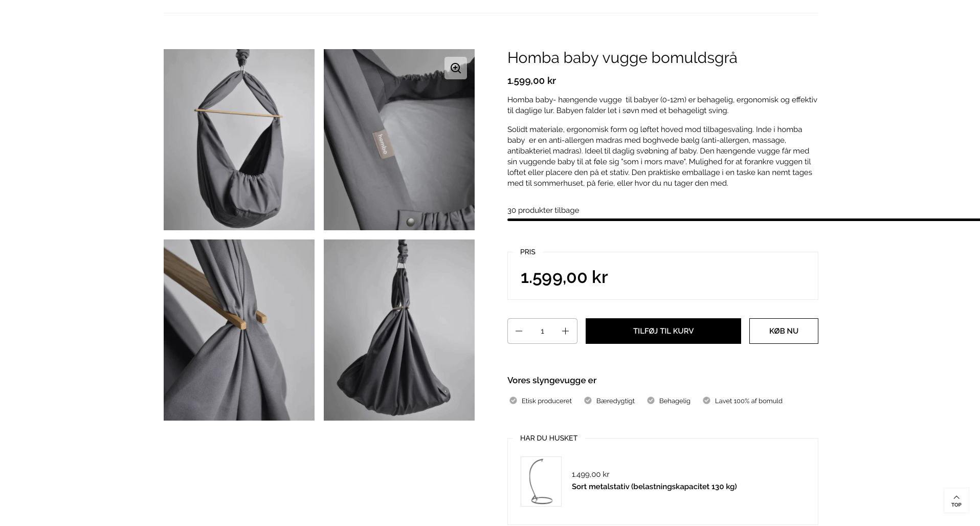This screenshot has height=526, width=980.
Task: Open Sort metalstativ product link
Action: [654, 487]
